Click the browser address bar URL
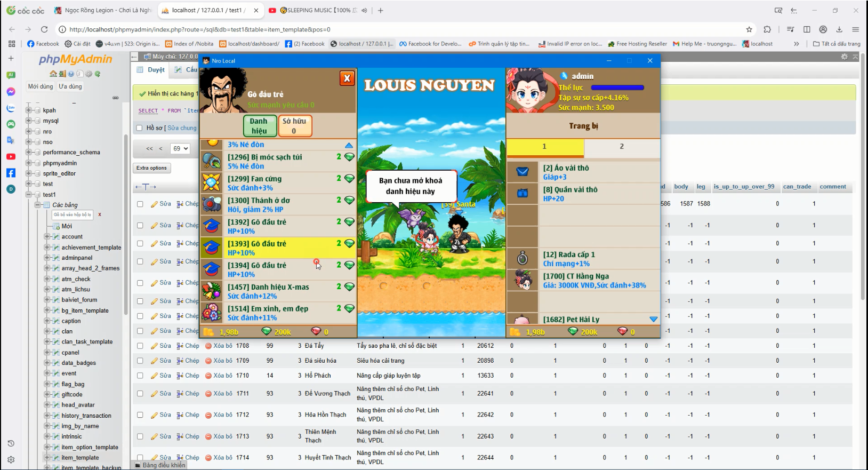This screenshot has width=868, height=470. point(200,29)
